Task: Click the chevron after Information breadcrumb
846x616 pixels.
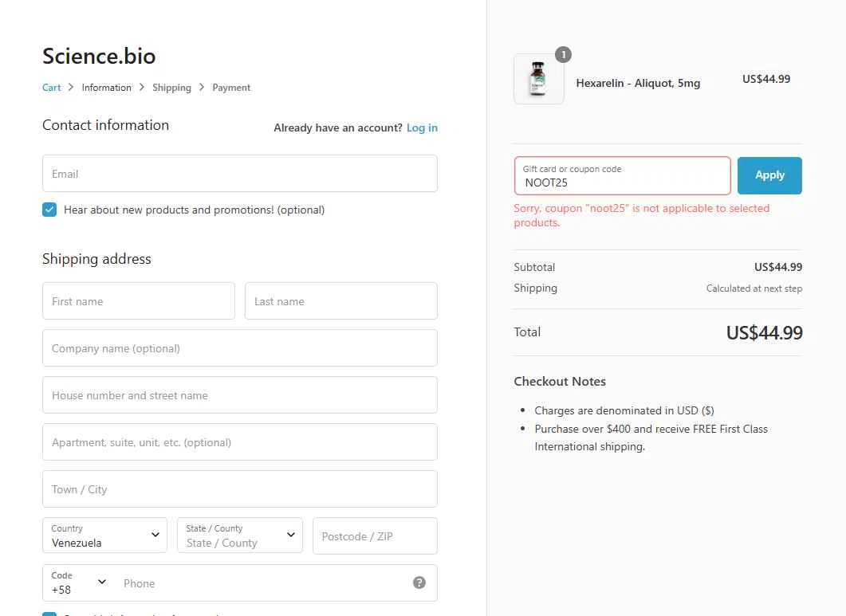Action: [142, 87]
